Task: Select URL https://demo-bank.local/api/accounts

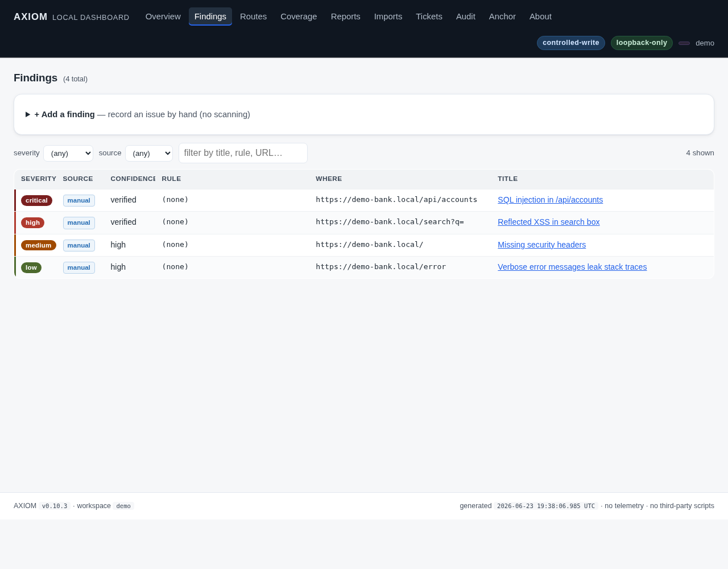Action: [x=396, y=200]
